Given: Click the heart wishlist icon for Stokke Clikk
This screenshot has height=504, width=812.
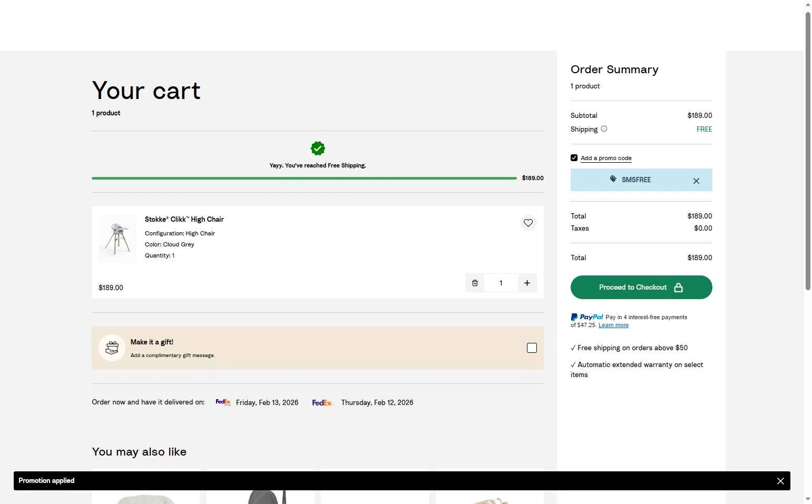Looking at the screenshot, I should (528, 223).
